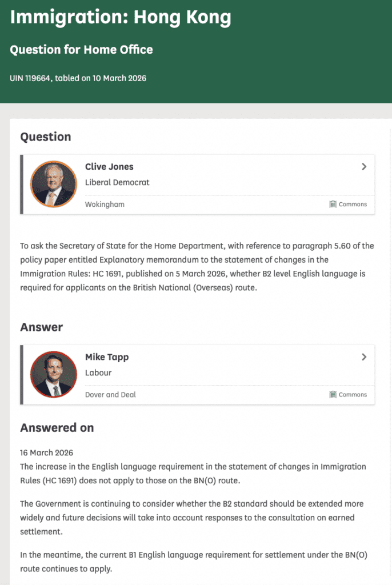392x585 pixels.
Task: Click the UIN 119664 tabled date line
Action: (x=78, y=78)
